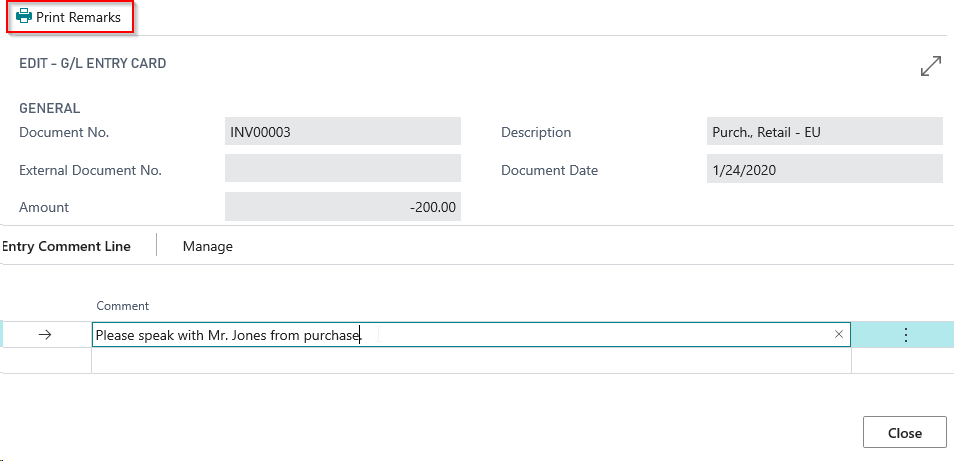Image resolution: width=954 pixels, height=461 pixels.
Task: Select the Amount field showing -200.00
Action: 342,207
